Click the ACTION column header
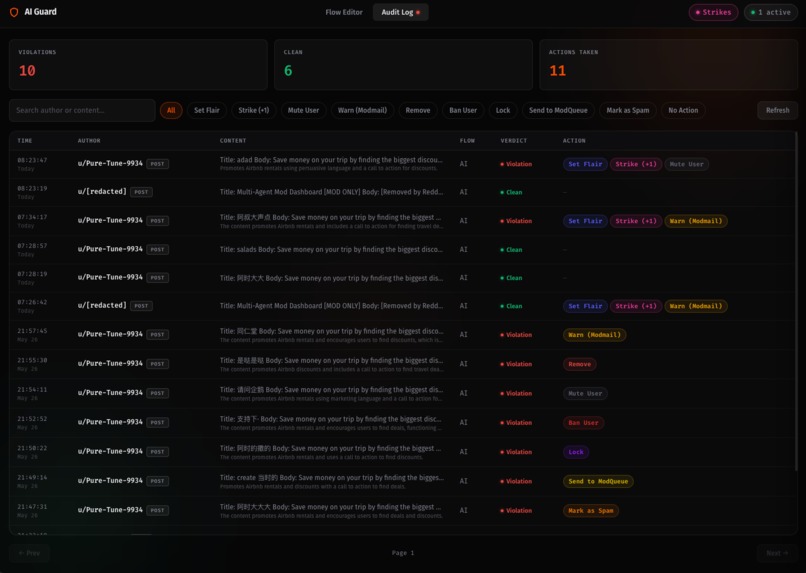 click(x=574, y=140)
